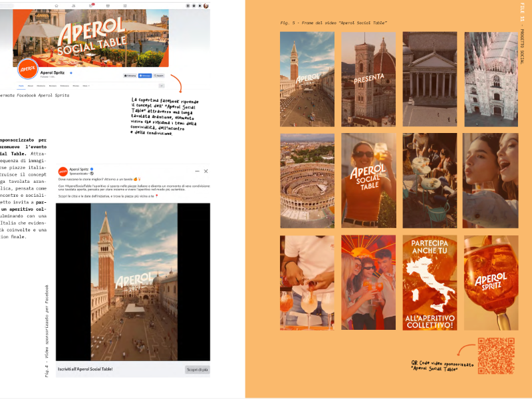Click the sponsored post's Aperol avatar

point(63,172)
